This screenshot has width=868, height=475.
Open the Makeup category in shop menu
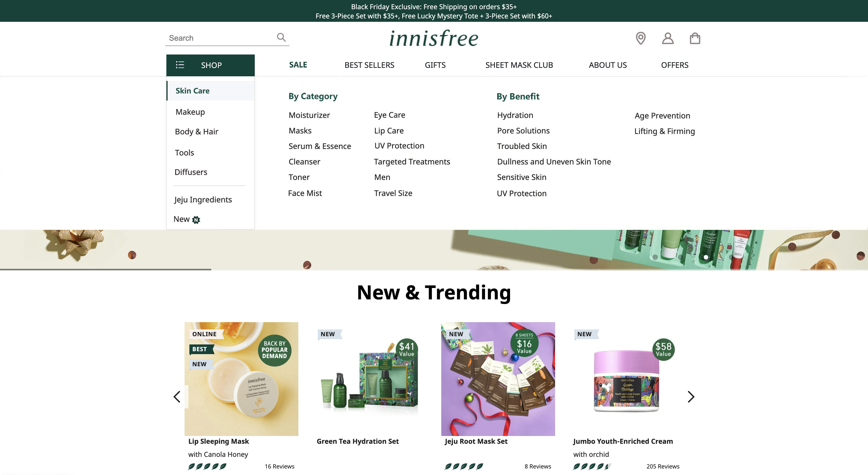click(x=190, y=112)
